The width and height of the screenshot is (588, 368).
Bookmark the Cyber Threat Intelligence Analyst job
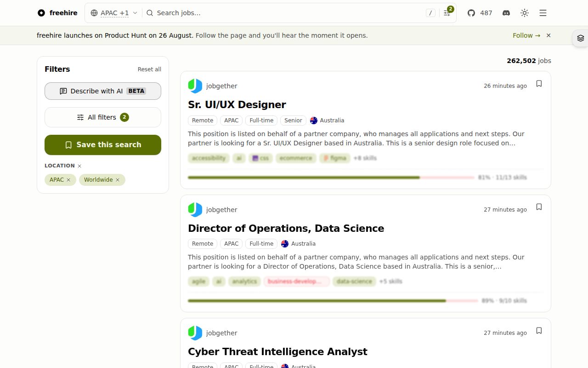[x=539, y=331]
